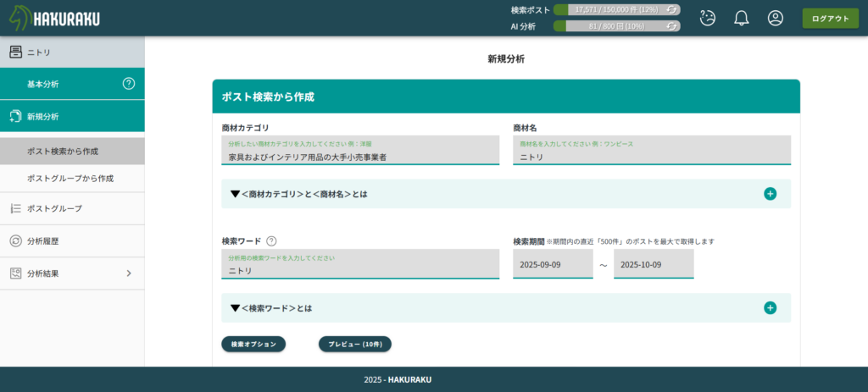Click the 検索オプション button
This screenshot has width=868, height=392.
click(253, 344)
